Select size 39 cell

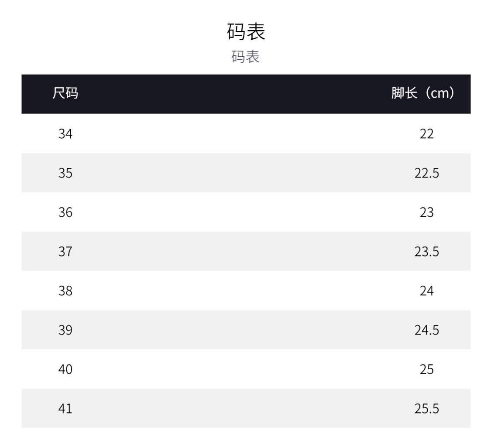(x=65, y=330)
